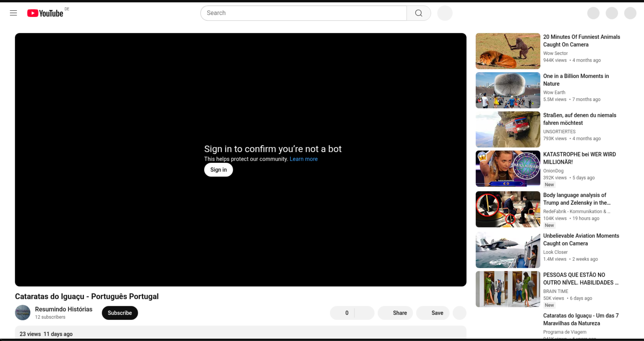Click video title Cataratas do Iguaçu - Português Portugal
The height and width of the screenshot is (341, 644).
[87, 296]
